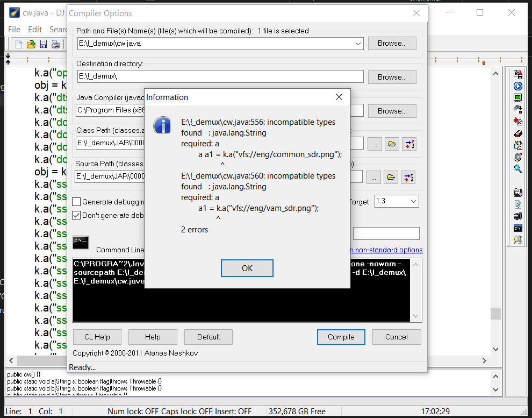Viewport: 532px width, 418px height.
Task: Enable Generate debugging checkbox
Action: 76,202
